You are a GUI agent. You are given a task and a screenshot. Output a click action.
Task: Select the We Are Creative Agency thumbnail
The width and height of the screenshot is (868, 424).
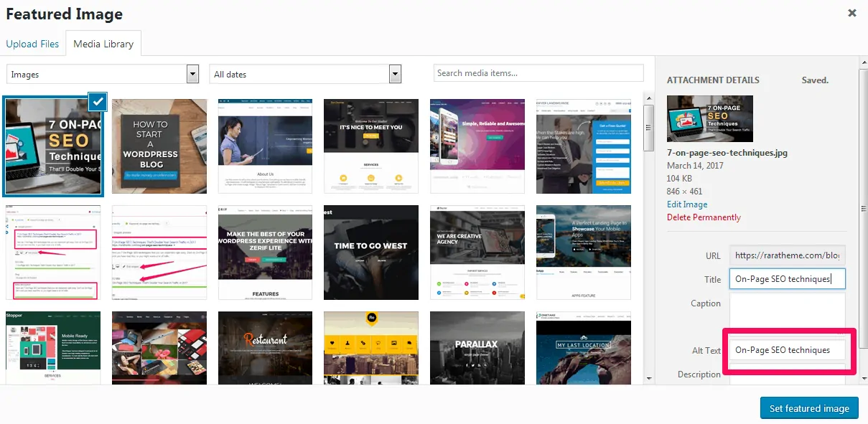(477, 253)
